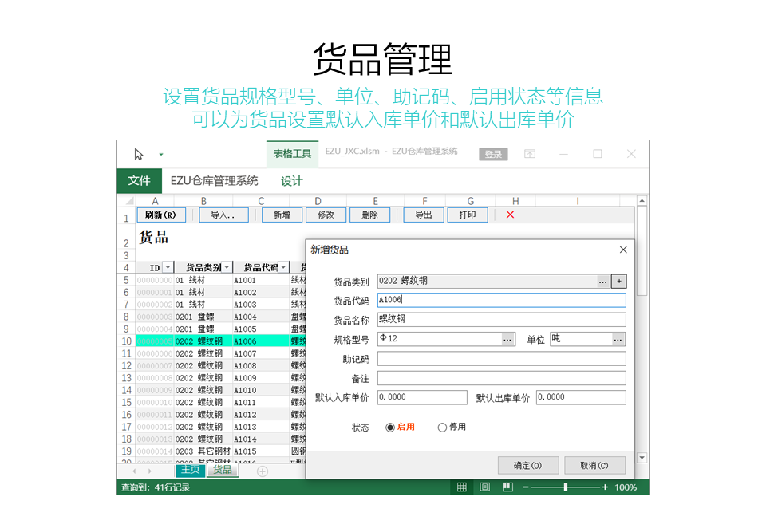
Task: Click the 默认入库单价 input field
Action: 422,398
